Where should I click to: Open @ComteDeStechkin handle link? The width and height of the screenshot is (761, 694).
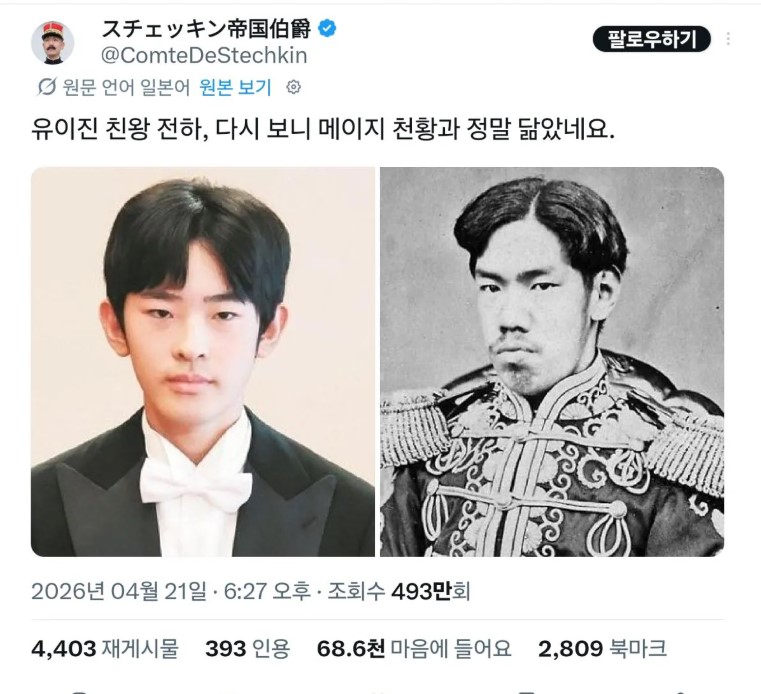(x=204, y=55)
